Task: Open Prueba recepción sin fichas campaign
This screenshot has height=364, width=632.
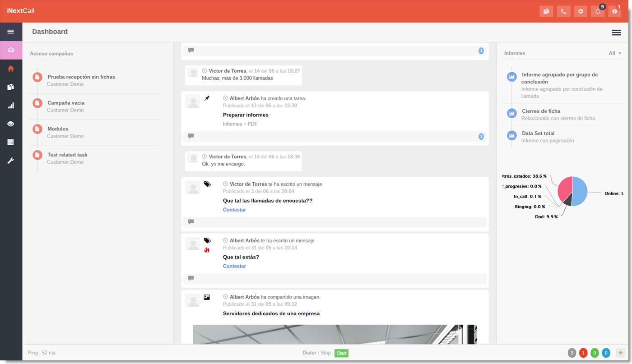Action: click(81, 77)
